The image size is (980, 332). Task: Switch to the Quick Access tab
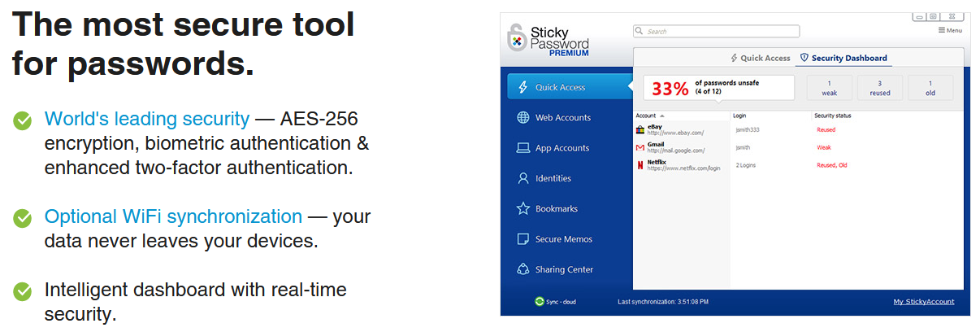point(760,59)
